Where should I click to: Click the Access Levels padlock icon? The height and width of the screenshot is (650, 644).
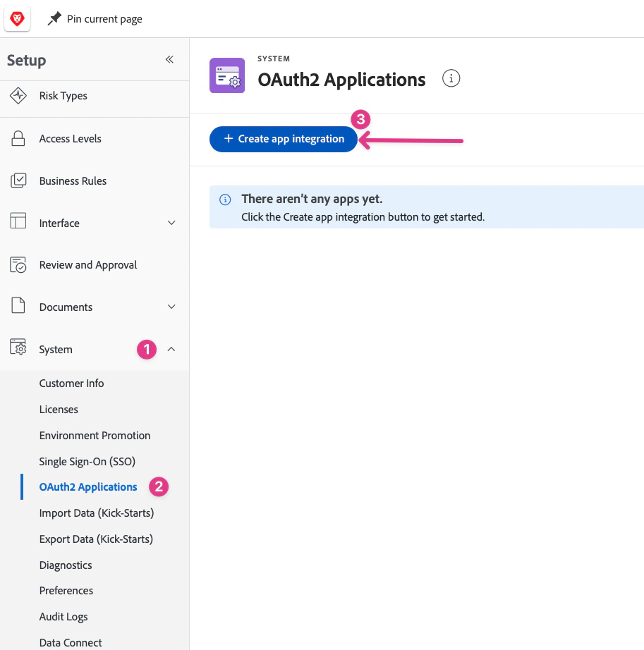point(17,138)
